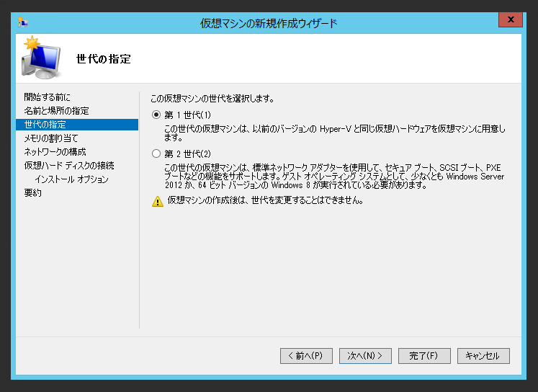Select the highlighted 世代の指定 step
The width and height of the screenshot is (538, 392).
pyautogui.click(x=77, y=125)
